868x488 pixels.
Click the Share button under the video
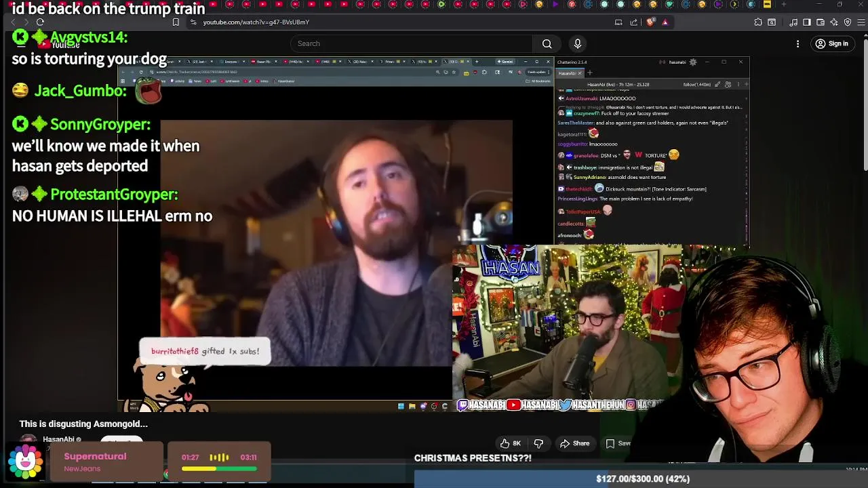[x=574, y=443]
